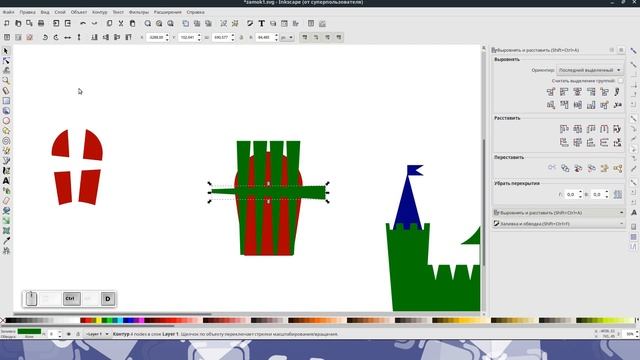Open the Layer 1 dropdown in status bar

pyautogui.click(x=97, y=334)
